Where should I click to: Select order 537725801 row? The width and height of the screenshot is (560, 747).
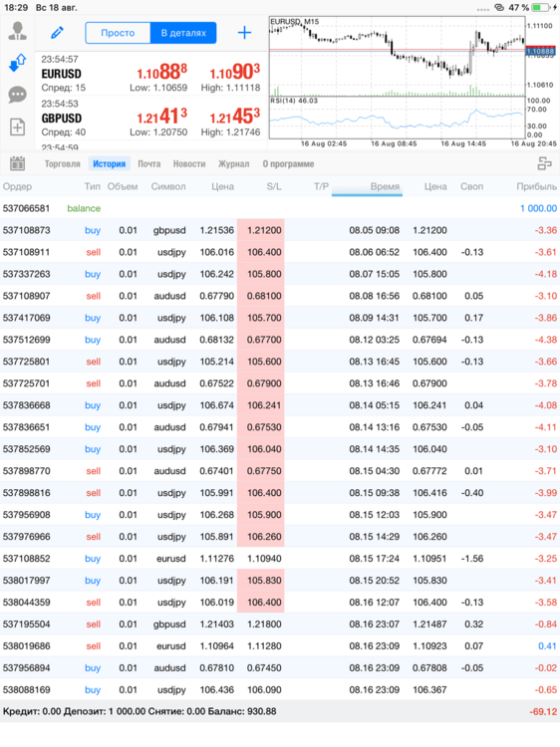[x=280, y=362]
